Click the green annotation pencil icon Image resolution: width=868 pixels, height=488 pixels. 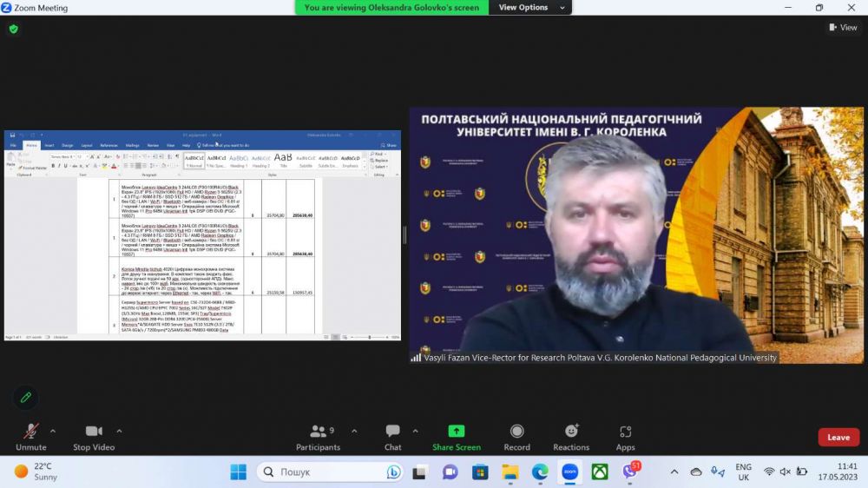[26, 397]
